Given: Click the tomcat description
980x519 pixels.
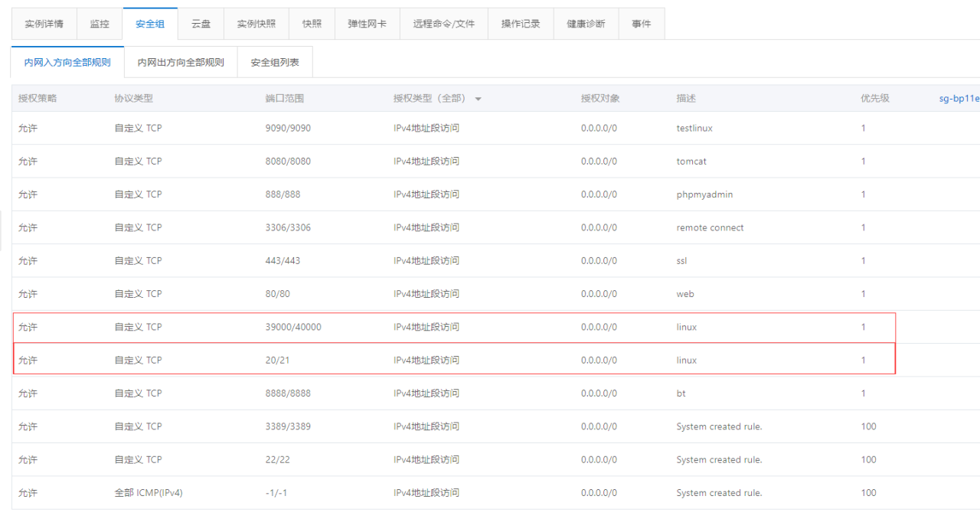Looking at the screenshot, I should 691,162.
